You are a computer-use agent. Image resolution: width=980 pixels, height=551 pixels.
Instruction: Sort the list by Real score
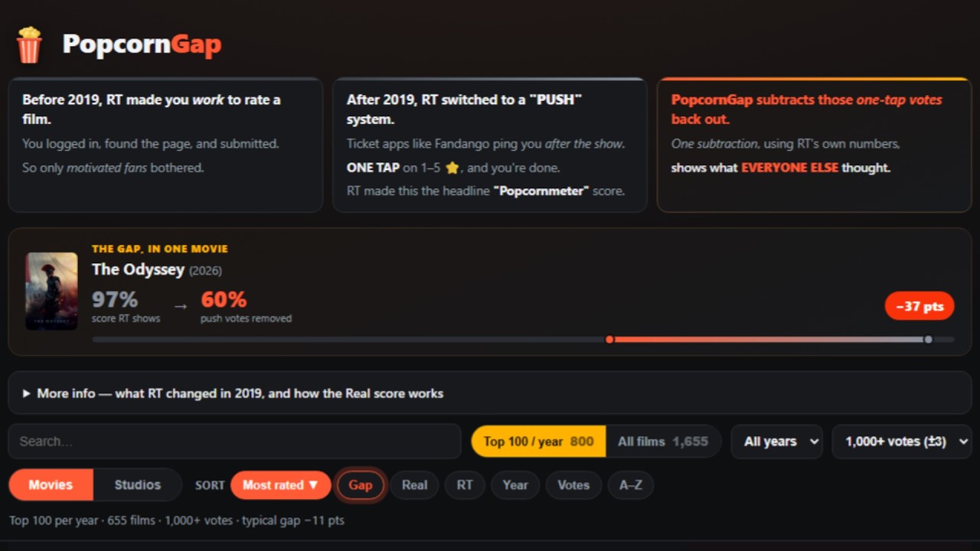click(x=414, y=484)
